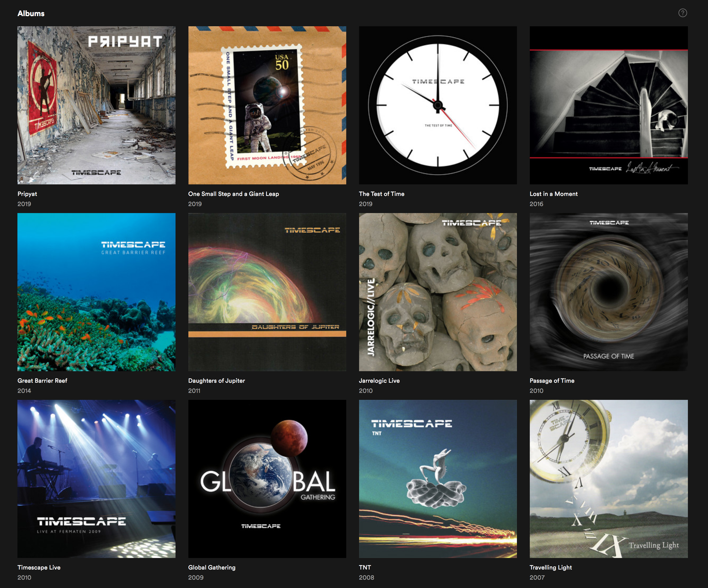Click Jarrelogic Live title link
This screenshot has height=588, width=708.
tap(379, 381)
